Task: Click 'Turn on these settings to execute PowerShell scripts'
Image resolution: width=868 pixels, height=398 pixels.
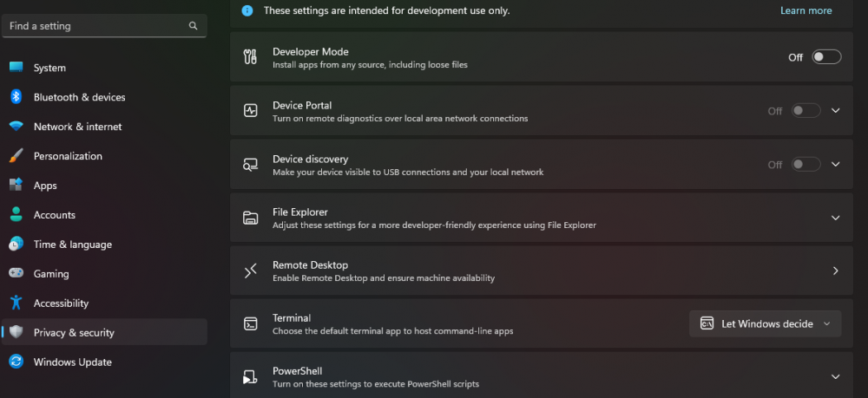Action: (375, 383)
